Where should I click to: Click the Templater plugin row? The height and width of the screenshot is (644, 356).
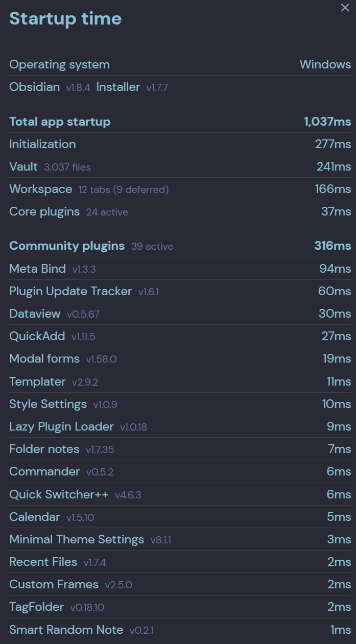click(180, 381)
